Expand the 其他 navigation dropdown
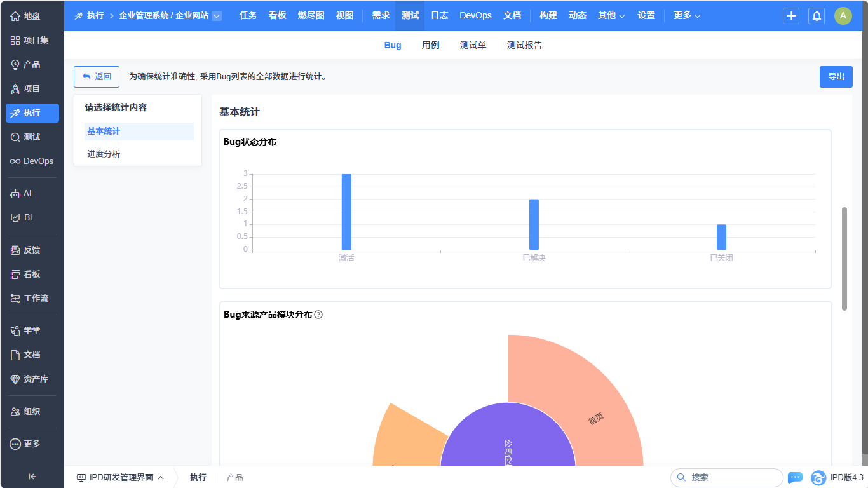The width and height of the screenshot is (868, 488). tap(611, 15)
